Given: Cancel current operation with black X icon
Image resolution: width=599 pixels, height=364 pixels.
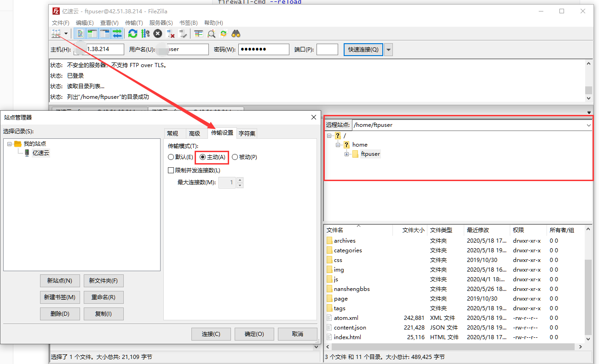Looking at the screenshot, I should click(x=158, y=34).
